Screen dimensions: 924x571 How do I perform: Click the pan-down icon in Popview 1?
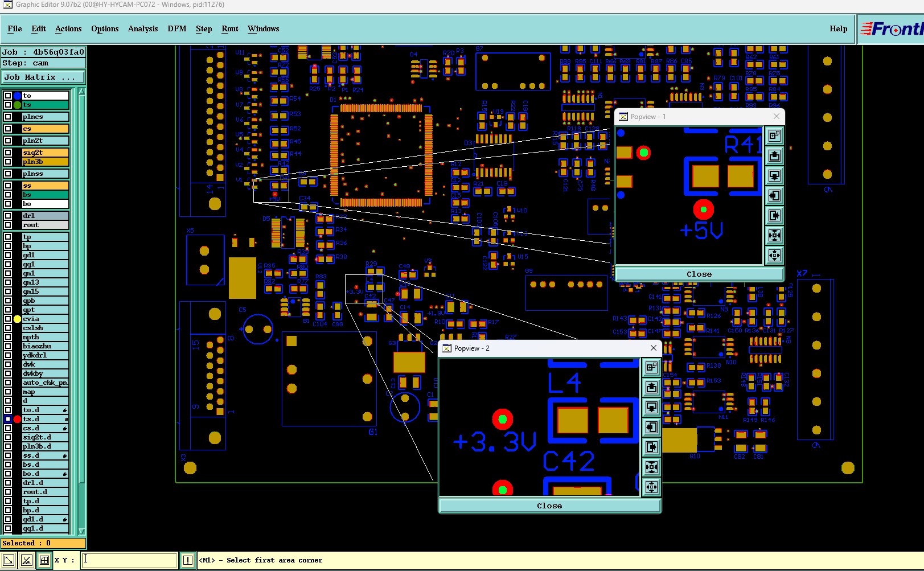(x=774, y=175)
